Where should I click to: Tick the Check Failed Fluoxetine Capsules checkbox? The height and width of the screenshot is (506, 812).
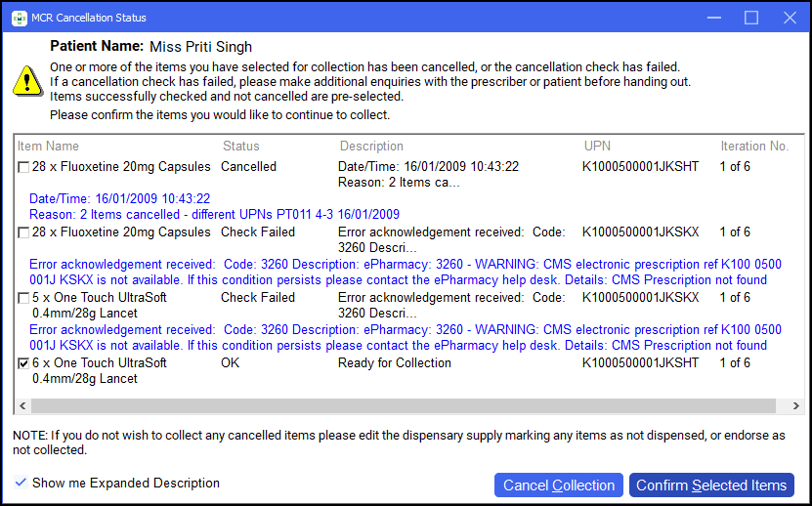pyautogui.click(x=23, y=232)
